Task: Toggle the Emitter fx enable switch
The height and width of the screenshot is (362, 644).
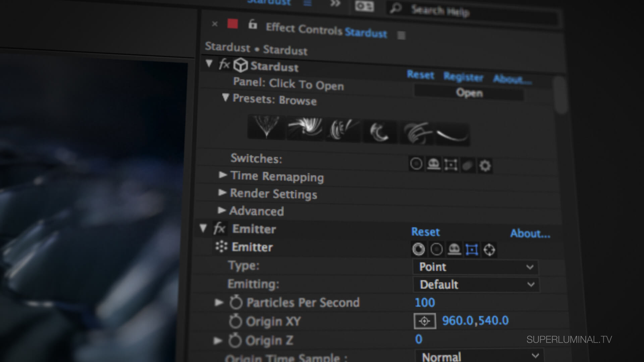Action: 219,229
